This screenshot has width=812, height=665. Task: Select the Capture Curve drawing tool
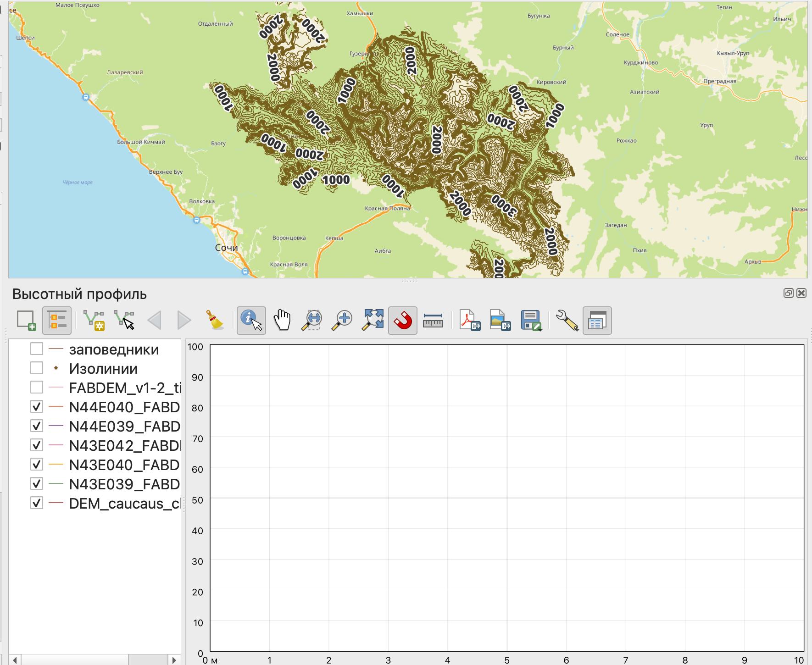tap(94, 320)
